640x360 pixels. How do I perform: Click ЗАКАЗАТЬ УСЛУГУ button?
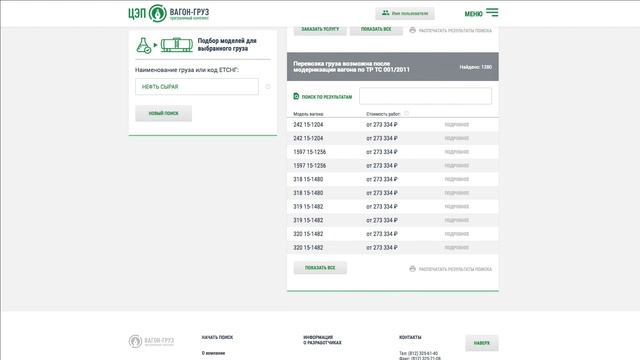(x=320, y=29)
